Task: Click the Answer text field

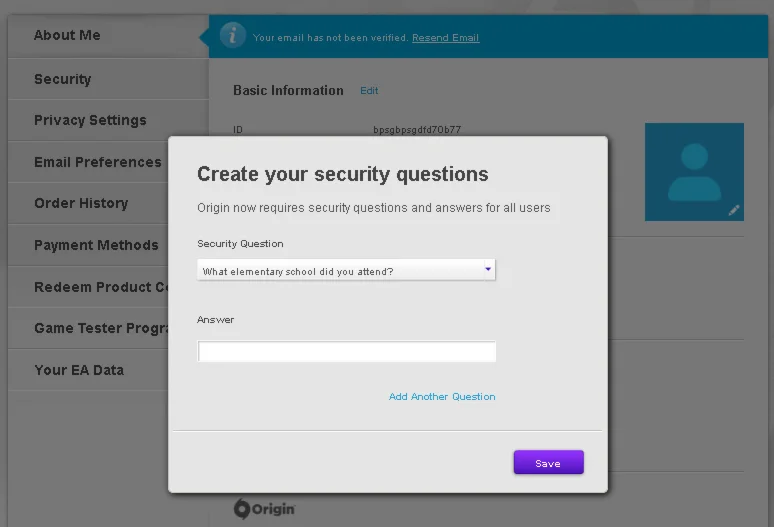Action: [x=346, y=352]
